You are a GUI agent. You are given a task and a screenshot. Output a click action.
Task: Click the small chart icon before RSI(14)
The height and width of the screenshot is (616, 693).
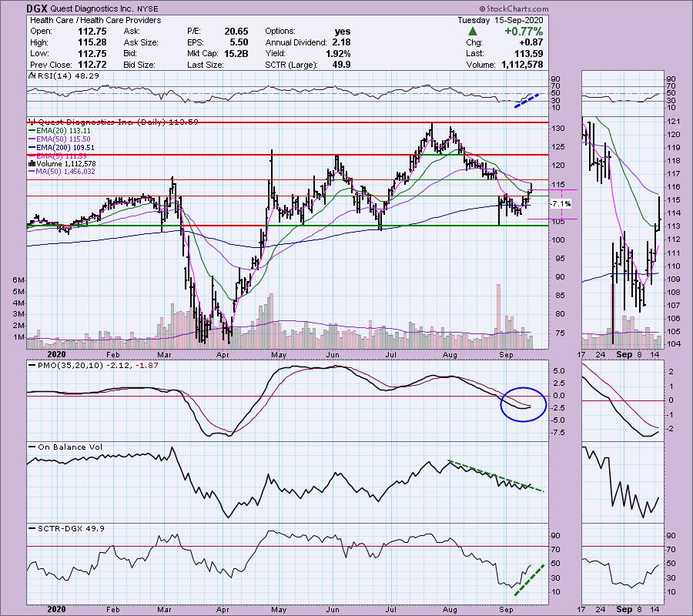32,76
